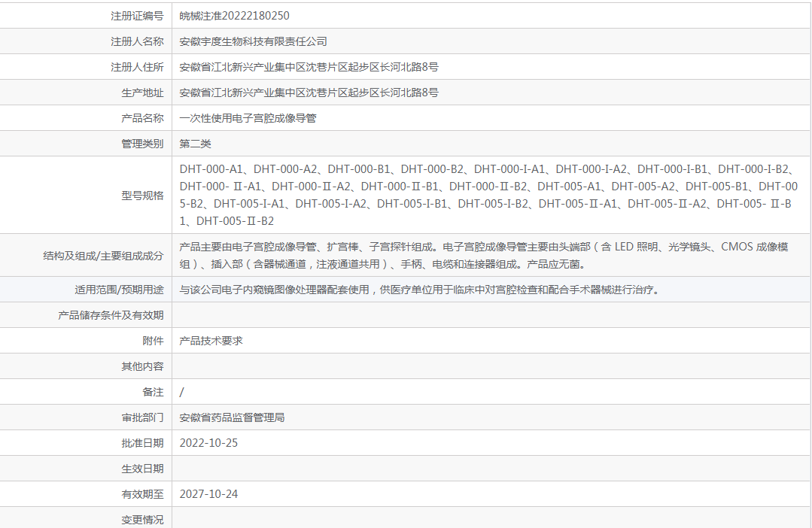Select the label 产品名称
Screen dimensions: 812x528
pos(142,118)
